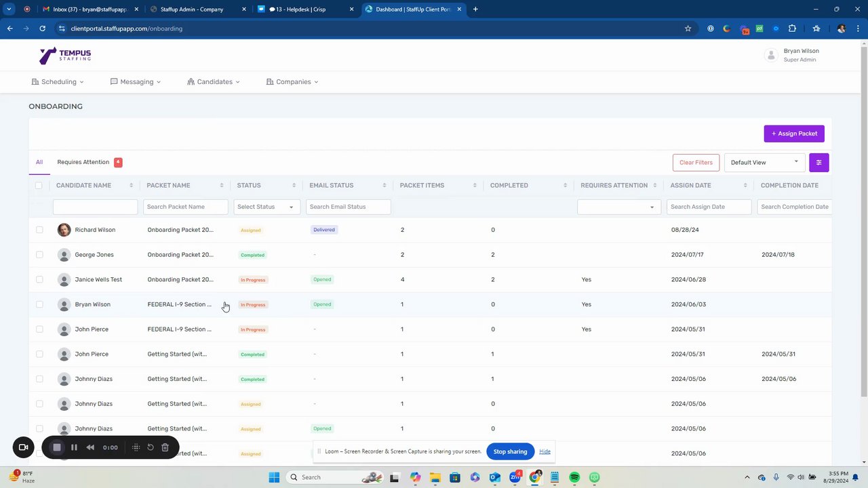
Task: Open Spotify from the taskbar
Action: 574,477
